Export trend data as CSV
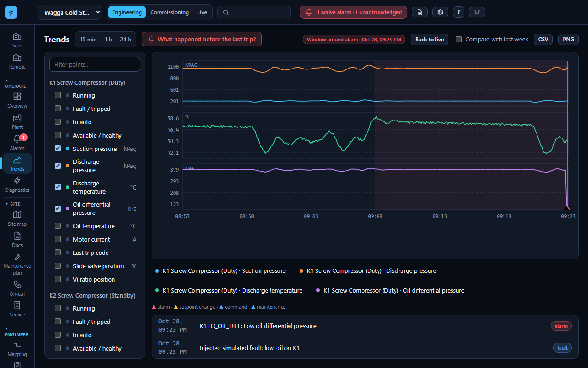Screen dimensions: 588x368 [x=543, y=40]
